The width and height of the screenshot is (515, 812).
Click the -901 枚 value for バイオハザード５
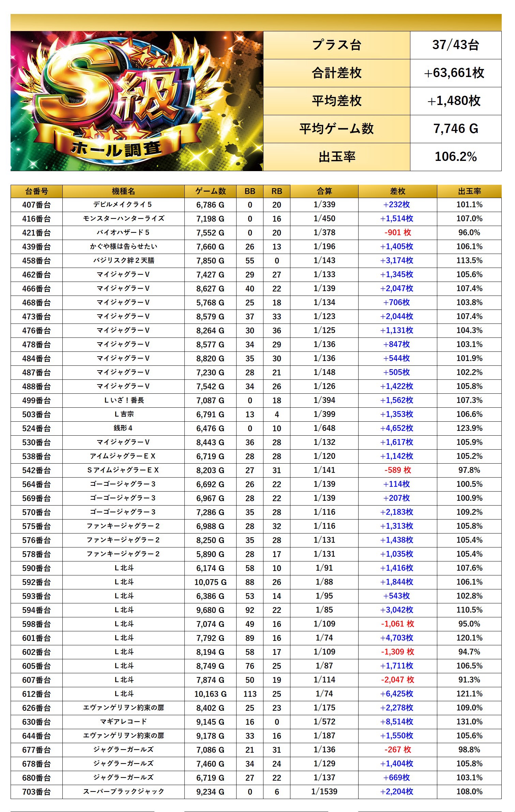[397, 232]
